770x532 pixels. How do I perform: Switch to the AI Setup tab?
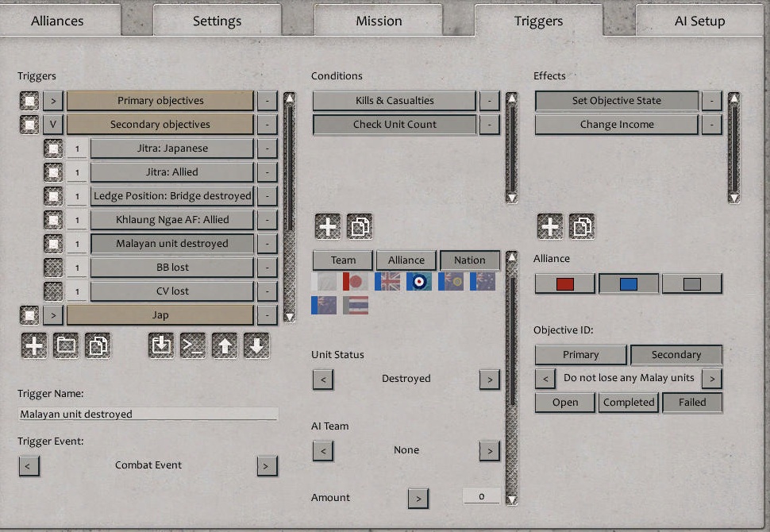tap(700, 21)
